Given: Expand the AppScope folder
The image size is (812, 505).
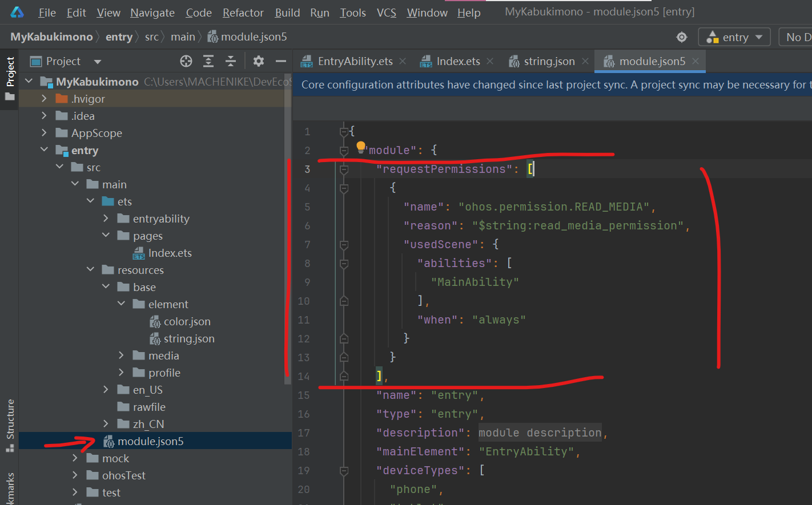Looking at the screenshot, I should (x=45, y=133).
